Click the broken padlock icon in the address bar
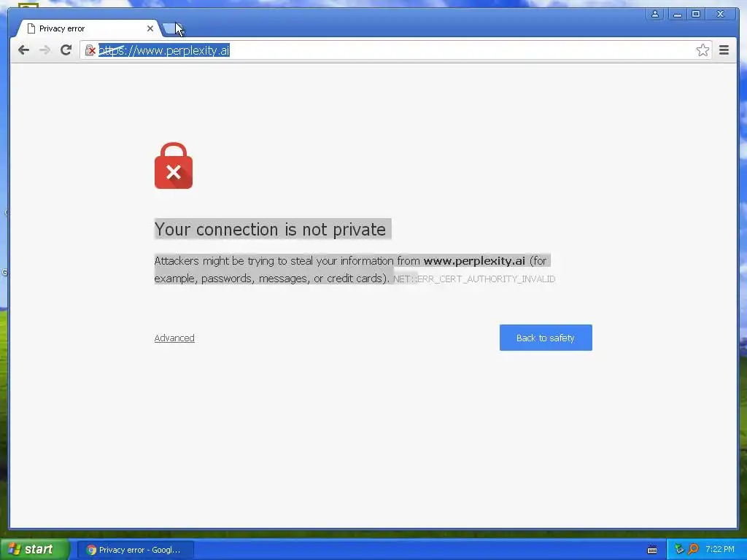Viewport: 747px width, 560px height. [x=90, y=50]
